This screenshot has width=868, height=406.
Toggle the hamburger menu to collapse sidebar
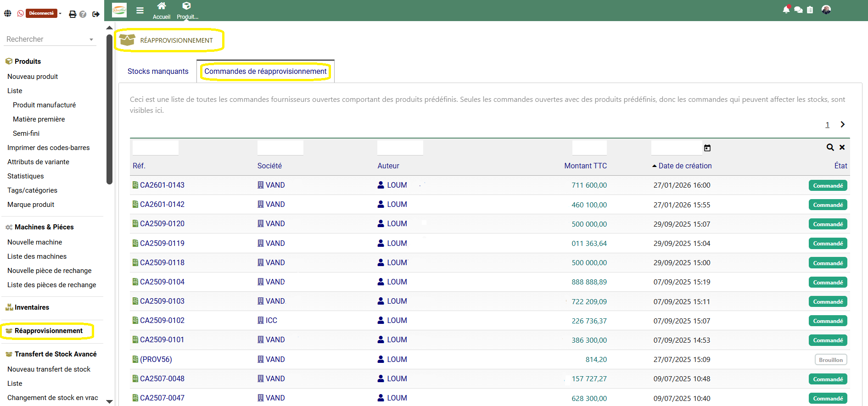click(140, 11)
